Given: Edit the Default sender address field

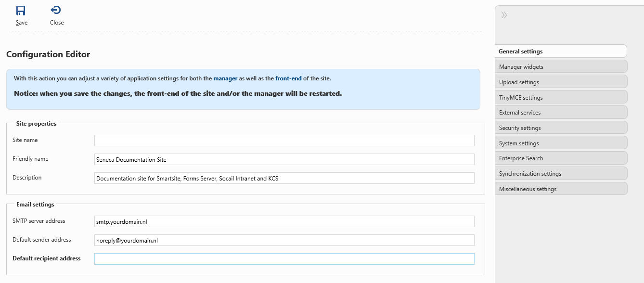Looking at the screenshot, I should pos(284,240).
